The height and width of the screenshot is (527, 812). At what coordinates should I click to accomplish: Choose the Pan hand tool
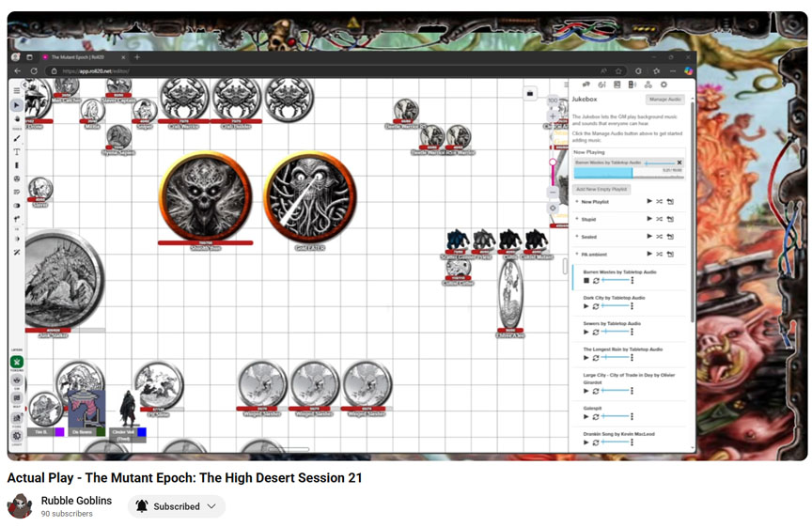click(17, 118)
